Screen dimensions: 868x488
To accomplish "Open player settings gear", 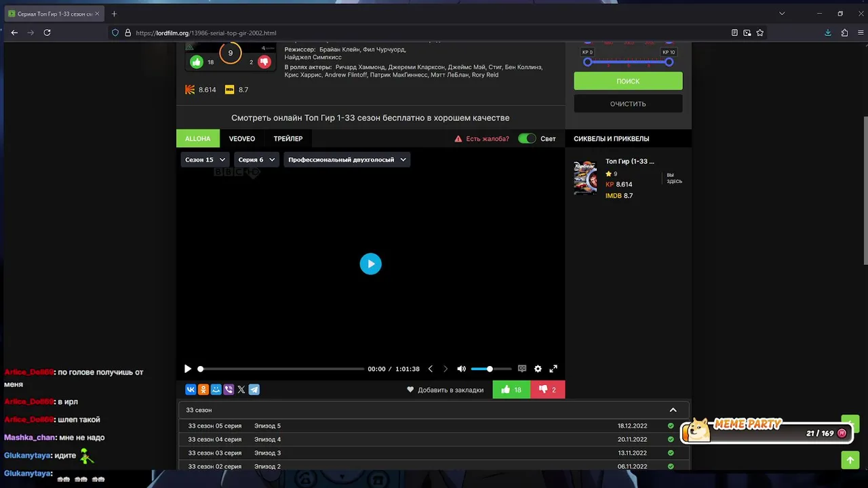I will (x=538, y=369).
